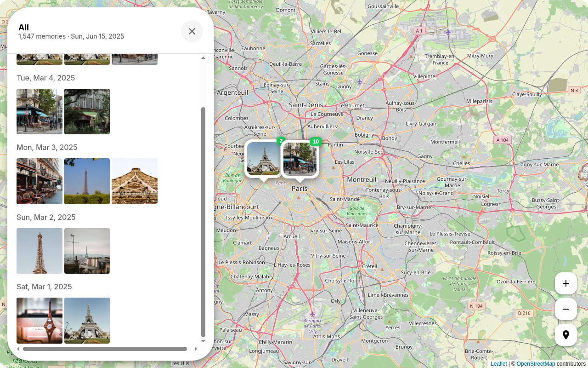Click the 'Paris' label on the map

(300, 189)
